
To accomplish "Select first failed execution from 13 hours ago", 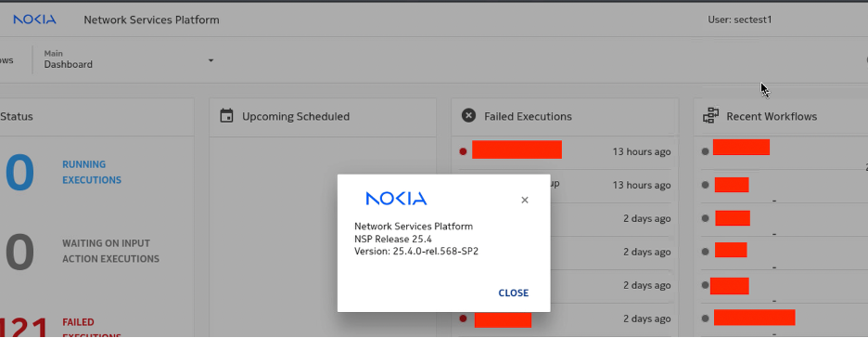I will pos(565,152).
